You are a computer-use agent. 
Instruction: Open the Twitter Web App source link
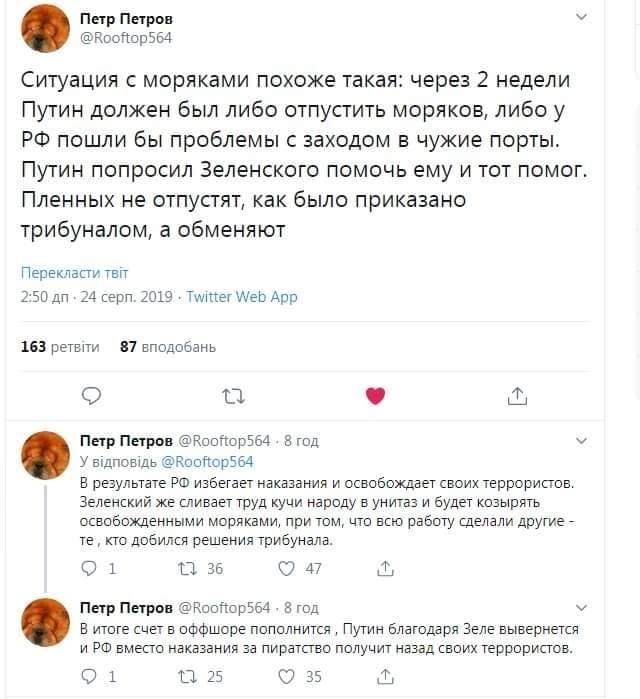click(242, 297)
